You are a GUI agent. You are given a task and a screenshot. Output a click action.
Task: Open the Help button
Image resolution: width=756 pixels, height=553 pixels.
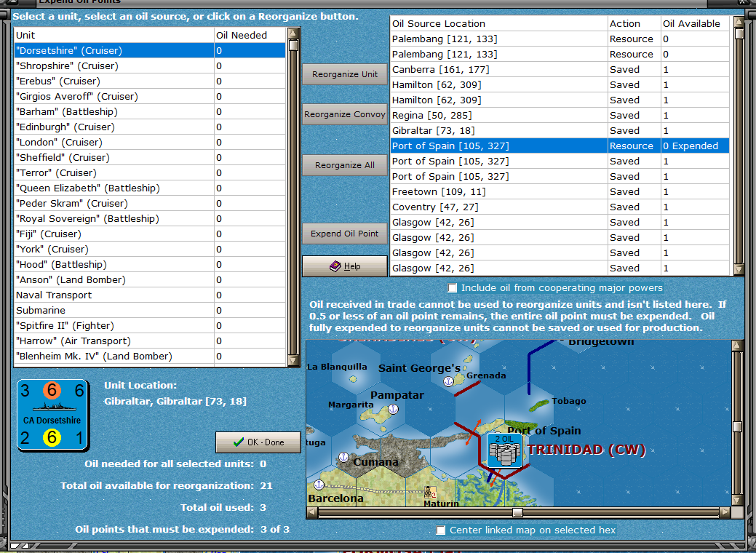pyautogui.click(x=345, y=266)
